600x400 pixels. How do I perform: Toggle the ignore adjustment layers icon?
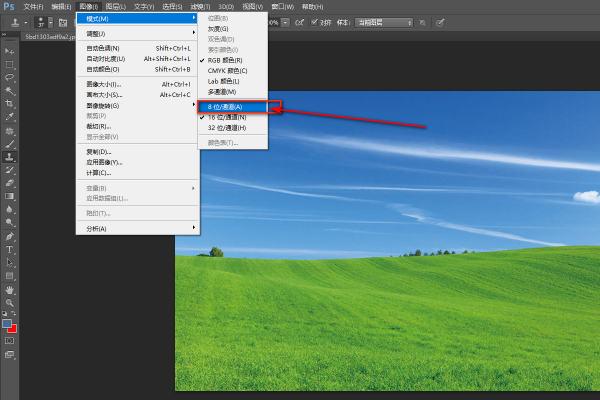pos(422,23)
